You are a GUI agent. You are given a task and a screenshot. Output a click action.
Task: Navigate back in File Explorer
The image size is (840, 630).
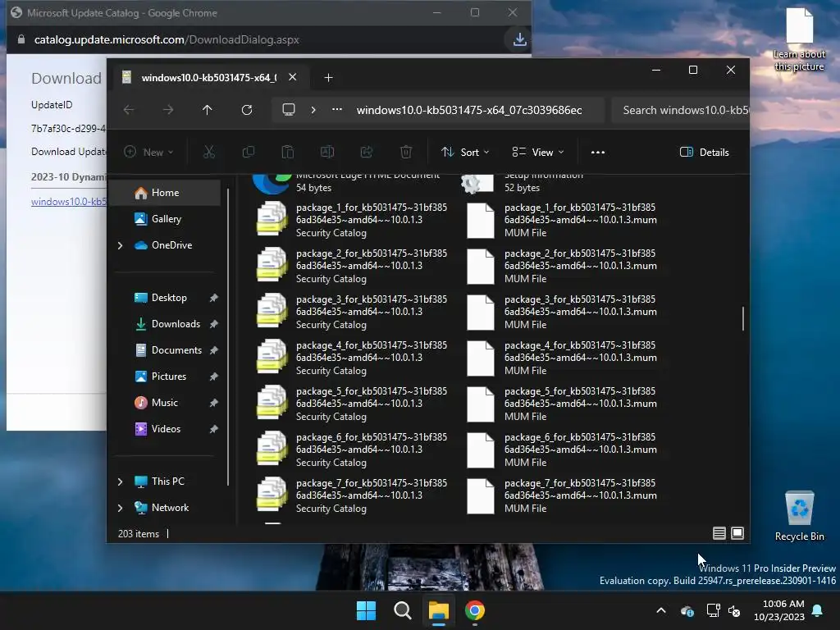pos(129,110)
